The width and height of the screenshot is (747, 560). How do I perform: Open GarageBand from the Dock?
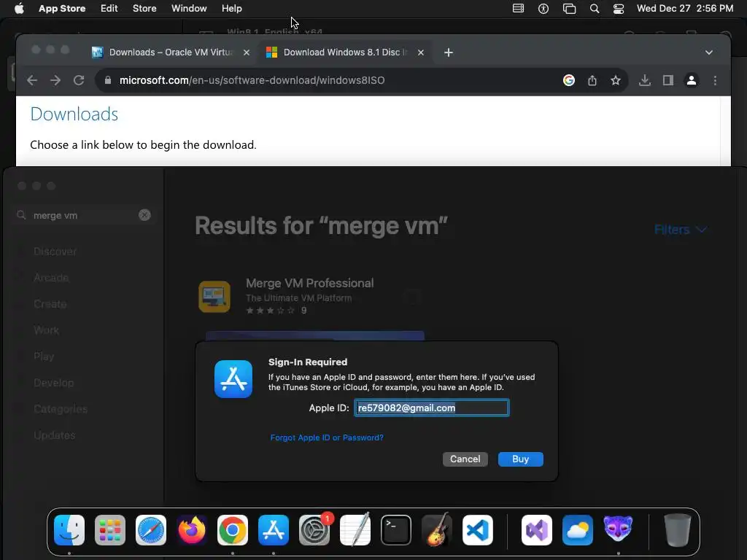[x=437, y=530]
